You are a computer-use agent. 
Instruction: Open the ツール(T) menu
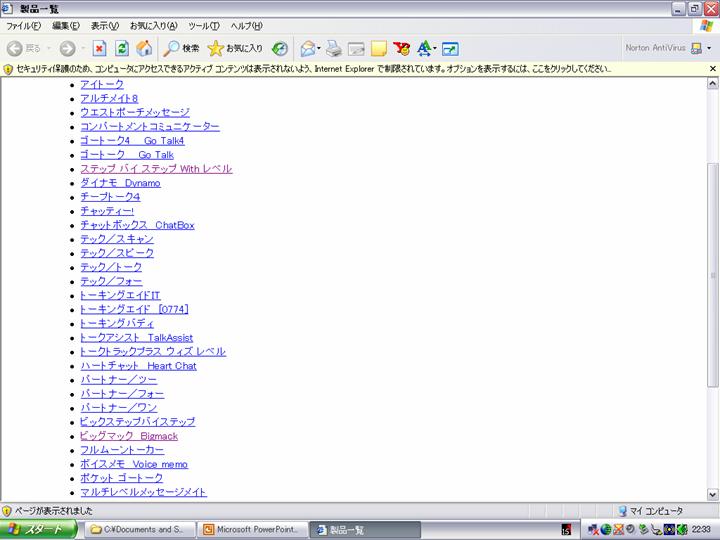coord(204,26)
